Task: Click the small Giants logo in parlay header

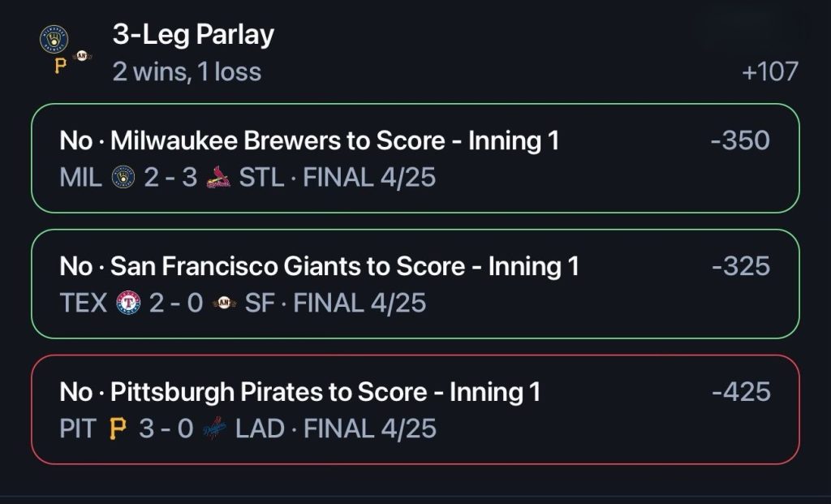Action: click(x=82, y=56)
